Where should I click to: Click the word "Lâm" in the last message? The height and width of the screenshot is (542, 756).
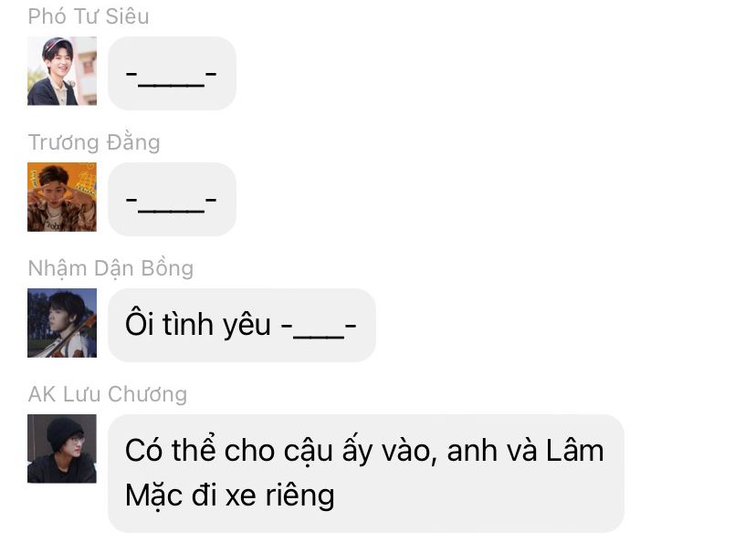[x=574, y=450]
